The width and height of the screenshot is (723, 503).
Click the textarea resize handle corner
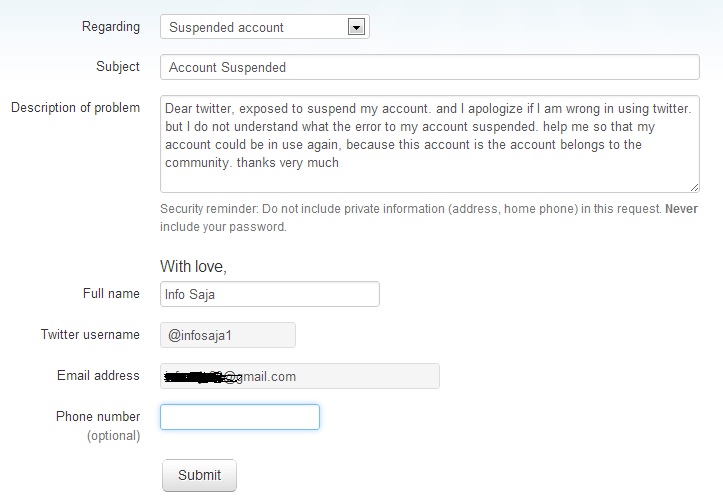694,187
